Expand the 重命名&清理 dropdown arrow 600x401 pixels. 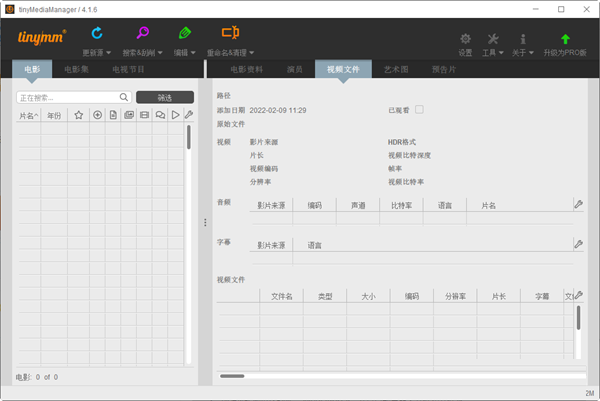(251, 52)
